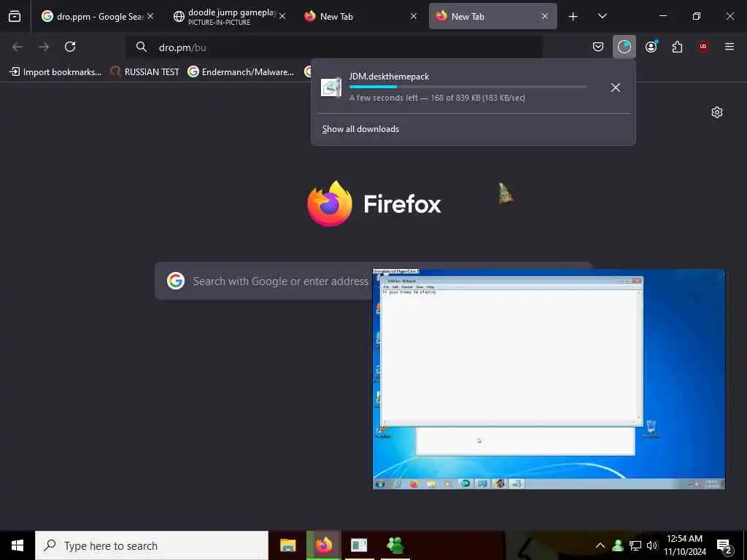747x560 pixels.
Task: Toggle the Downloads panel toolbar button
Action: 624,47
